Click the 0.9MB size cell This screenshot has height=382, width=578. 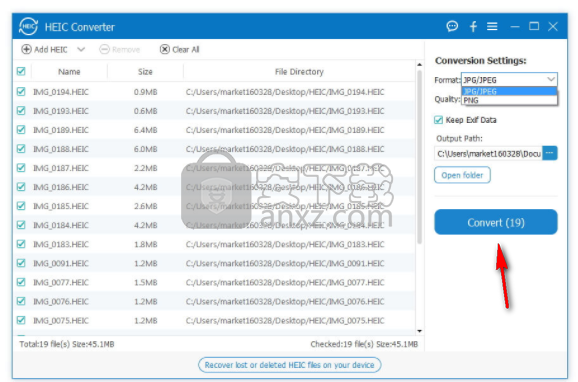coord(146,92)
